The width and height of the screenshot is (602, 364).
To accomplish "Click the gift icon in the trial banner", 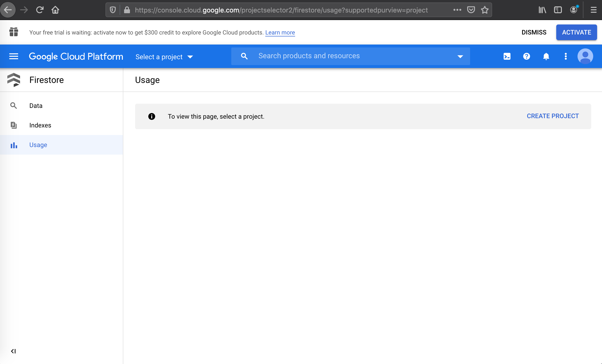I will coord(13,32).
